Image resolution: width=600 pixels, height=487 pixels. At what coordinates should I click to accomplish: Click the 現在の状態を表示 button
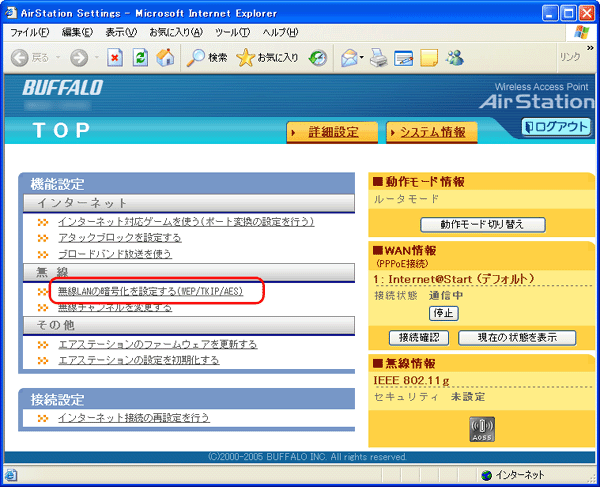pyautogui.click(x=517, y=338)
